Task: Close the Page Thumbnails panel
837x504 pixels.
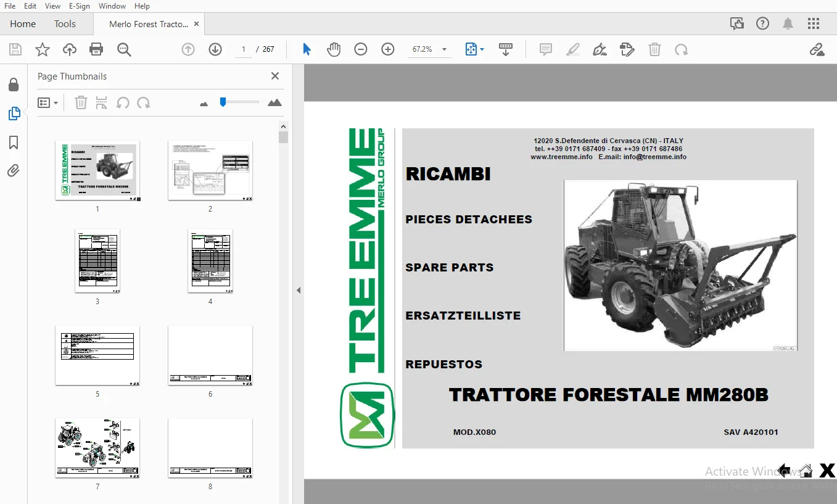Action: click(275, 76)
